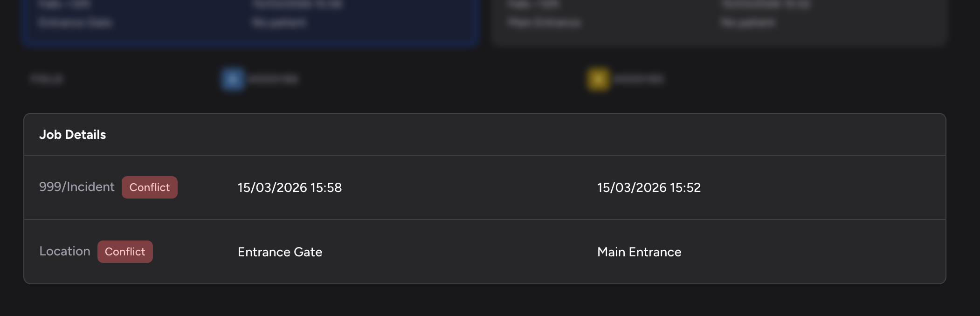
Task: Click the label next to blue badge
Action: [x=273, y=79]
